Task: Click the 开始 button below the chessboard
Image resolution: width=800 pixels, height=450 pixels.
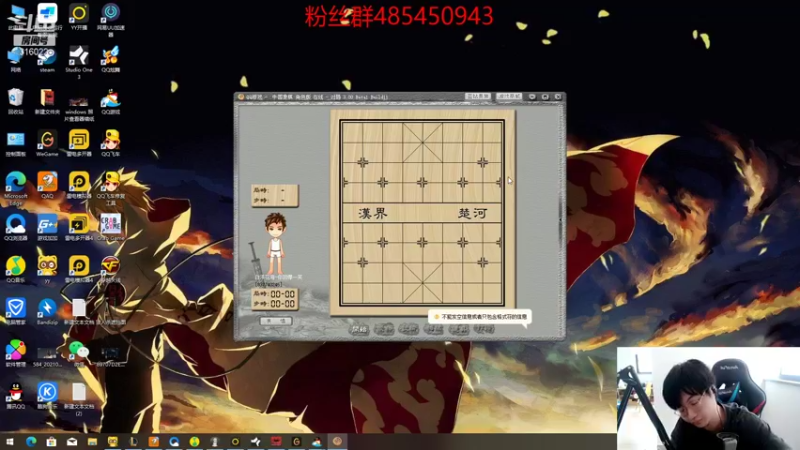Action: coord(359,330)
